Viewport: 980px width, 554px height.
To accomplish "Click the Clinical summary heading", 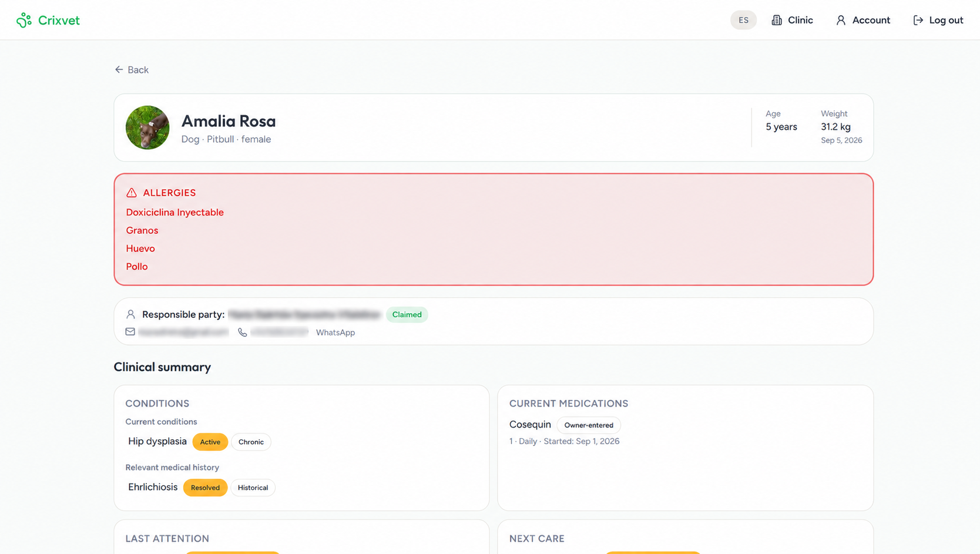I will point(162,367).
